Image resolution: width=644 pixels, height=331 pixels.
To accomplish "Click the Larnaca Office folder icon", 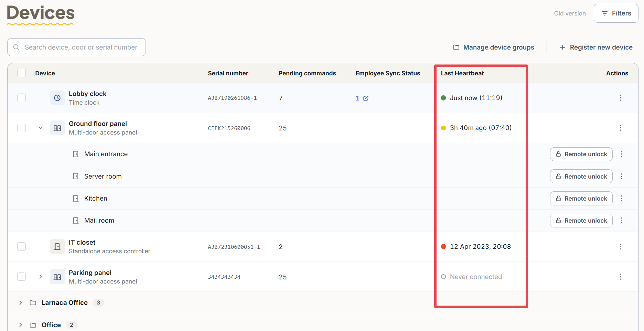I will (33, 303).
